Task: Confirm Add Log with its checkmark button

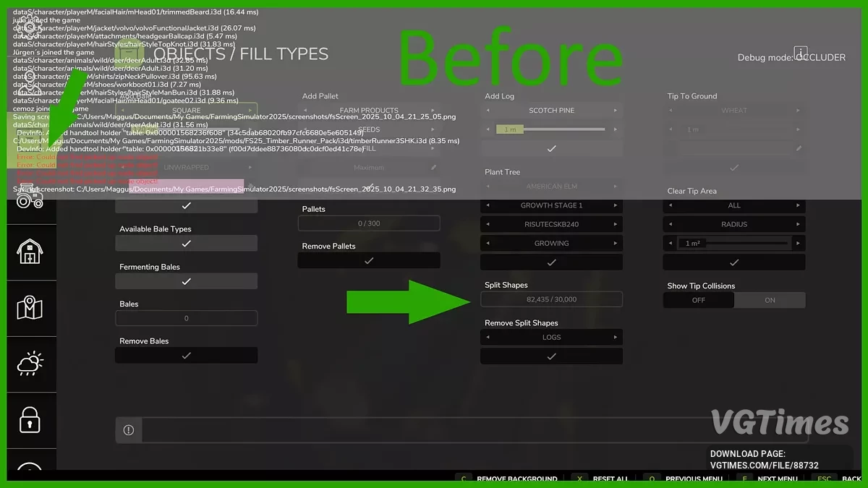Action: click(x=551, y=148)
